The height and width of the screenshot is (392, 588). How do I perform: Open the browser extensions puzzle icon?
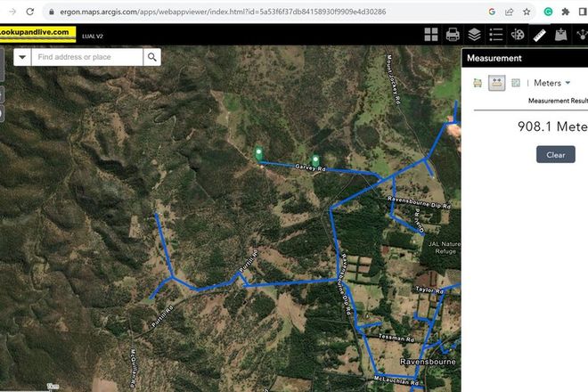click(x=566, y=12)
